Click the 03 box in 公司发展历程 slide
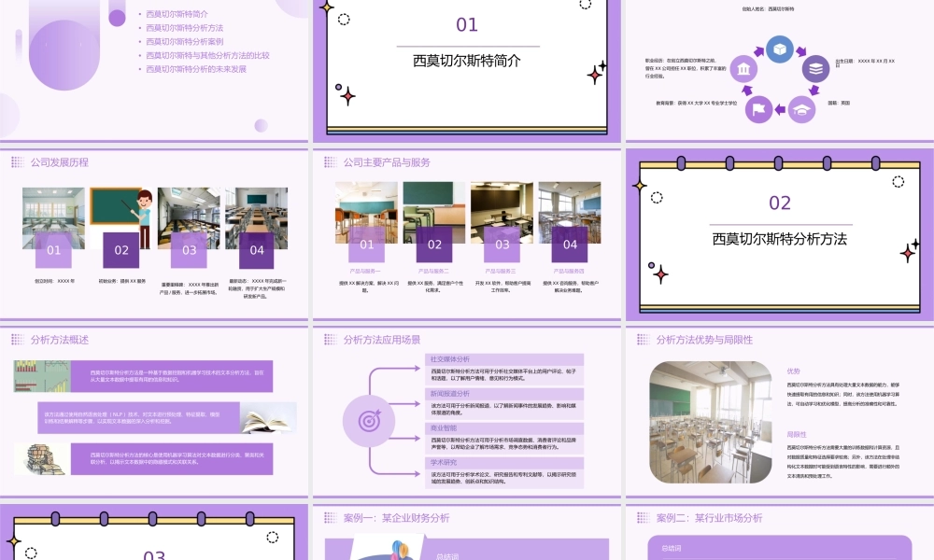This screenshot has height=560, width=934. pos(189,250)
